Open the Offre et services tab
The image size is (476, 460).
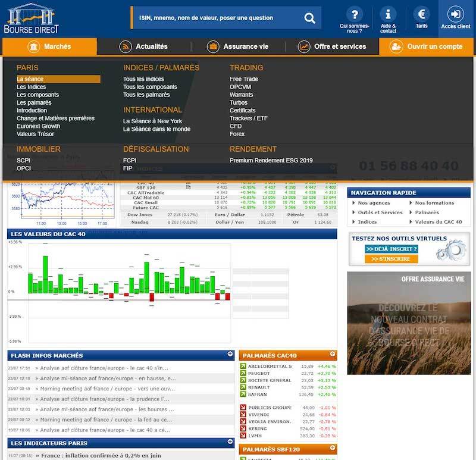pos(332,46)
